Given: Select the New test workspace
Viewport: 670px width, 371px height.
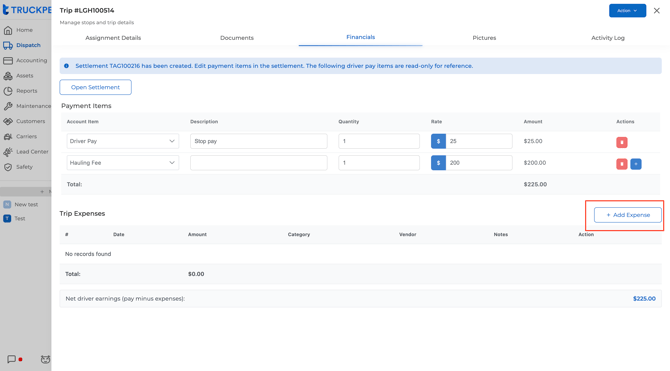Looking at the screenshot, I should coord(25,204).
